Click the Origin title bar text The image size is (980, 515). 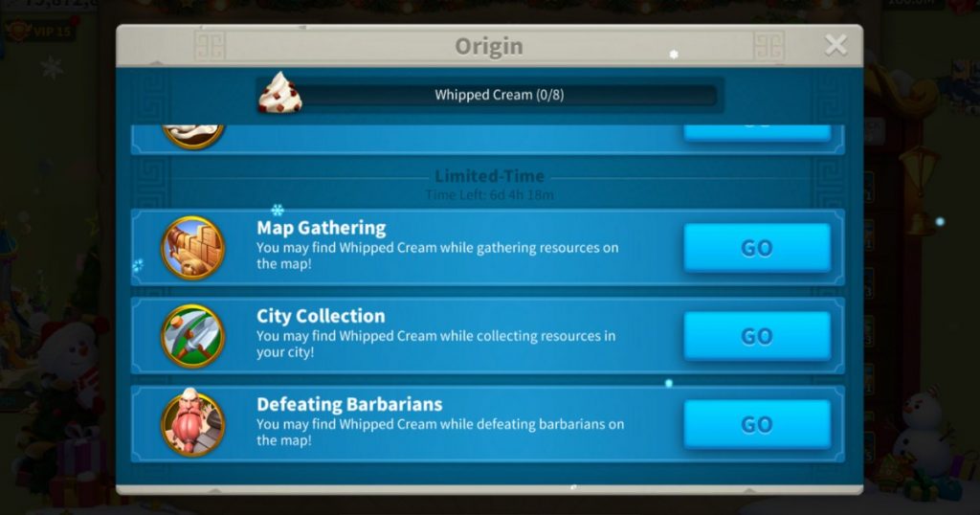click(x=489, y=46)
